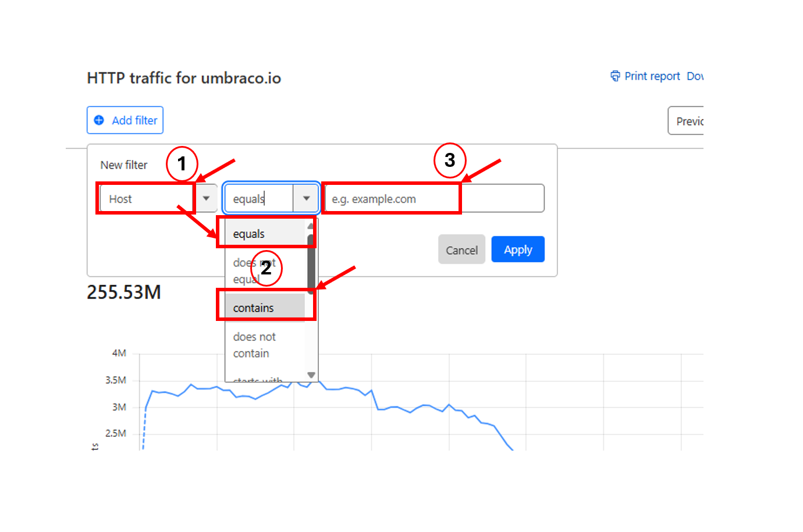This screenshot has width=803, height=532.
Task: Click Cancel to discard the new filter
Action: click(461, 250)
